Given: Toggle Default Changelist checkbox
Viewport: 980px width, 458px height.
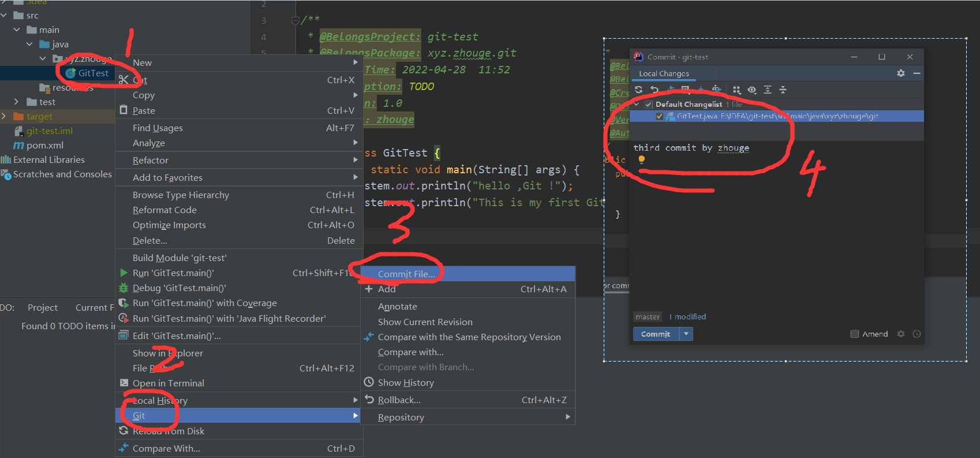Looking at the screenshot, I should coord(649,105).
